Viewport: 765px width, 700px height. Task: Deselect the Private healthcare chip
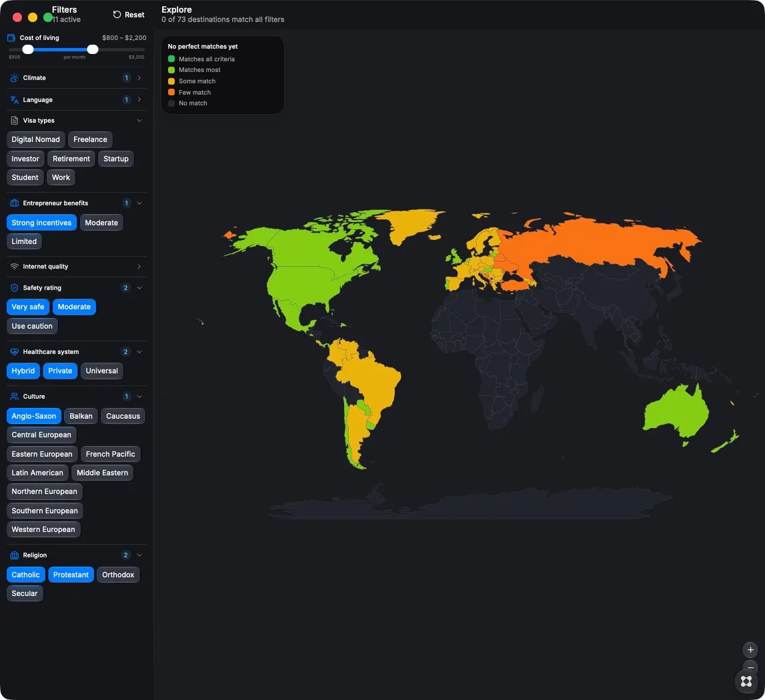(60, 371)
